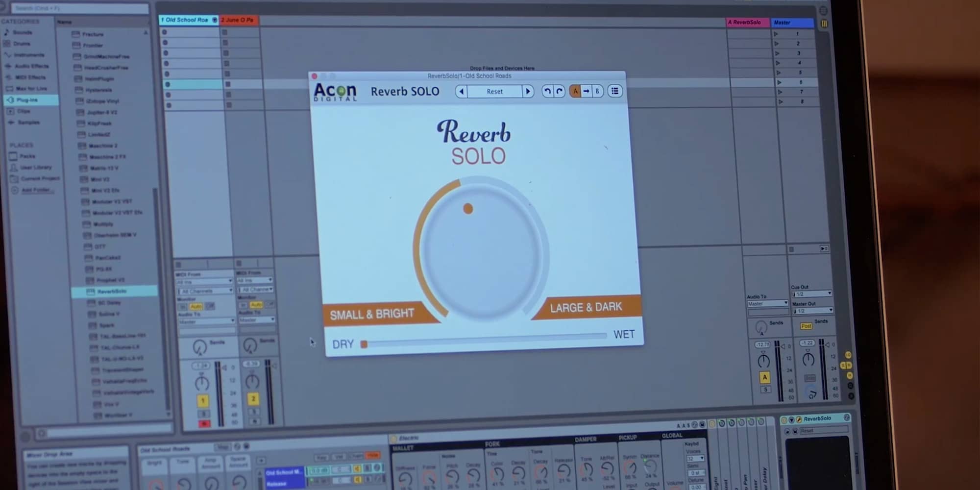Open return track Audio To dropdown

click(x=767, y=304)
